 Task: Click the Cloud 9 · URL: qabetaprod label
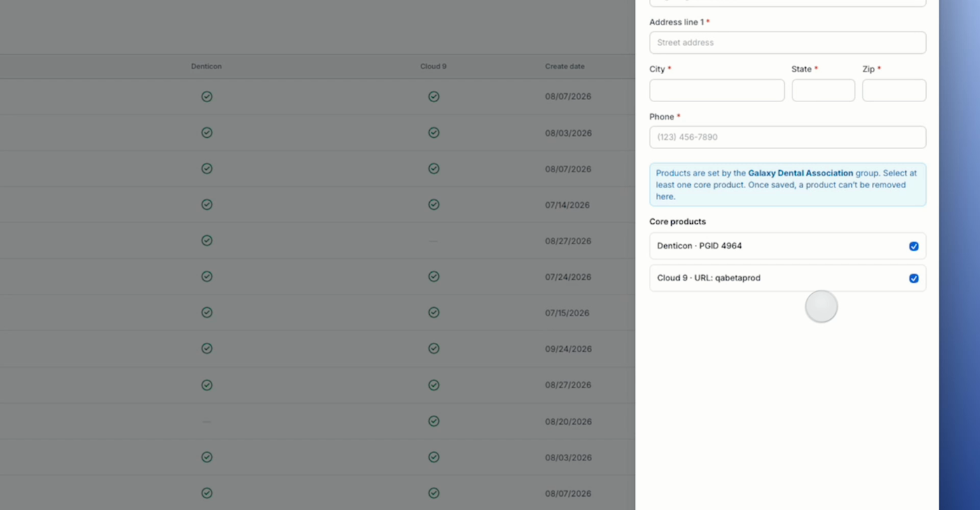708,278
